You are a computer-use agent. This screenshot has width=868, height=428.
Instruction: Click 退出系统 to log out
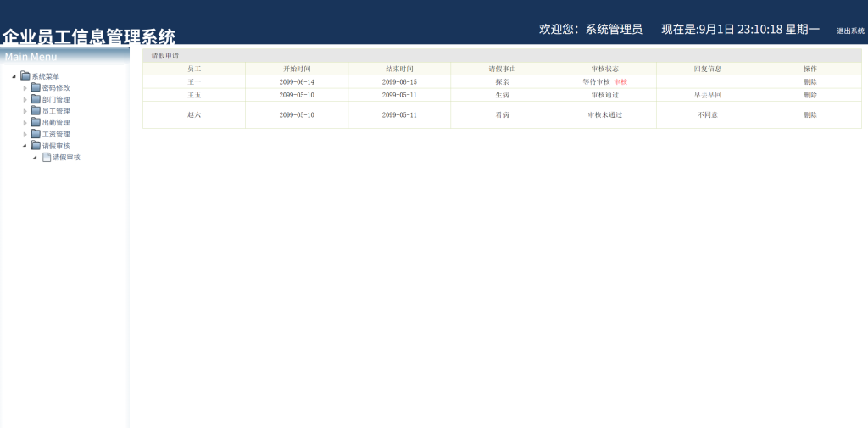point(851,31)
